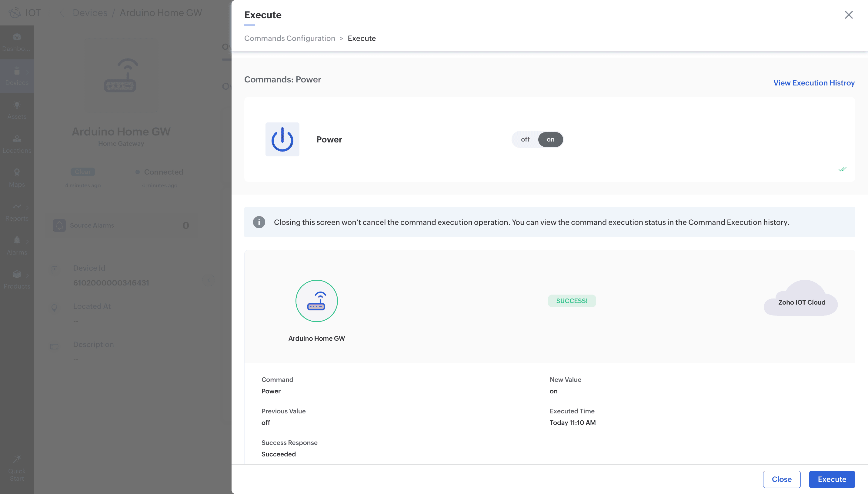
Task: Expand the Alarms sidebar submenu arrow
Action: [x=28, y=242]
